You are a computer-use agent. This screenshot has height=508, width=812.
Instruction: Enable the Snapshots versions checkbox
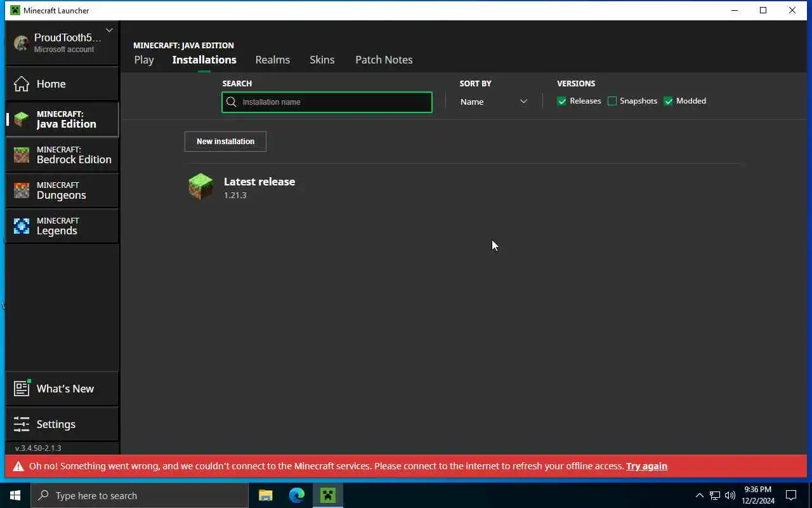[612, 101]
